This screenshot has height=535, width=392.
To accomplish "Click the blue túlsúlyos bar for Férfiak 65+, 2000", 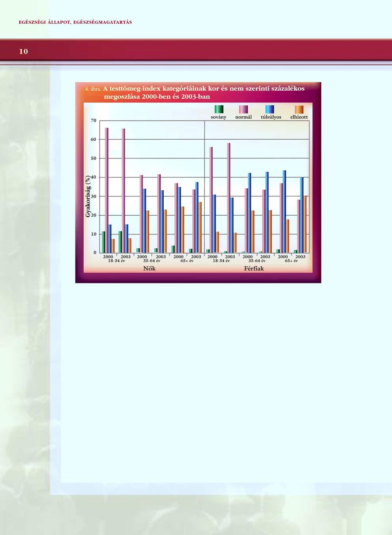I will tap(284, 212).
